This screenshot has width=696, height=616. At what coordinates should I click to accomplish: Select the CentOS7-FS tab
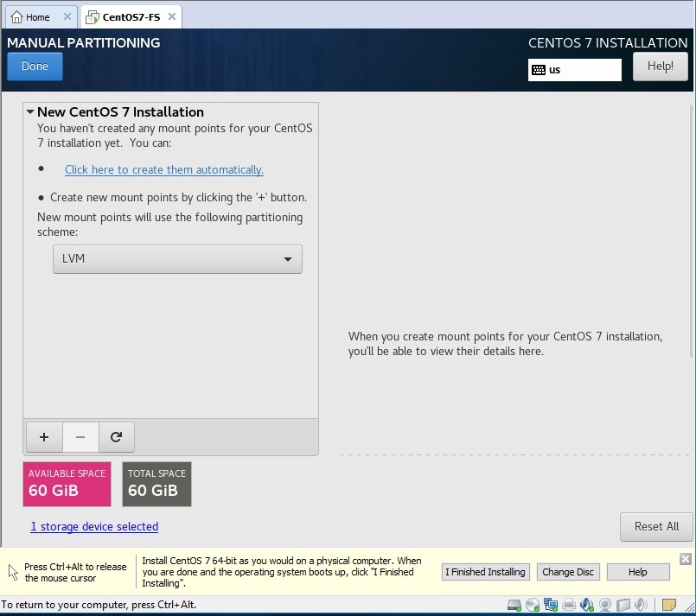130,17
